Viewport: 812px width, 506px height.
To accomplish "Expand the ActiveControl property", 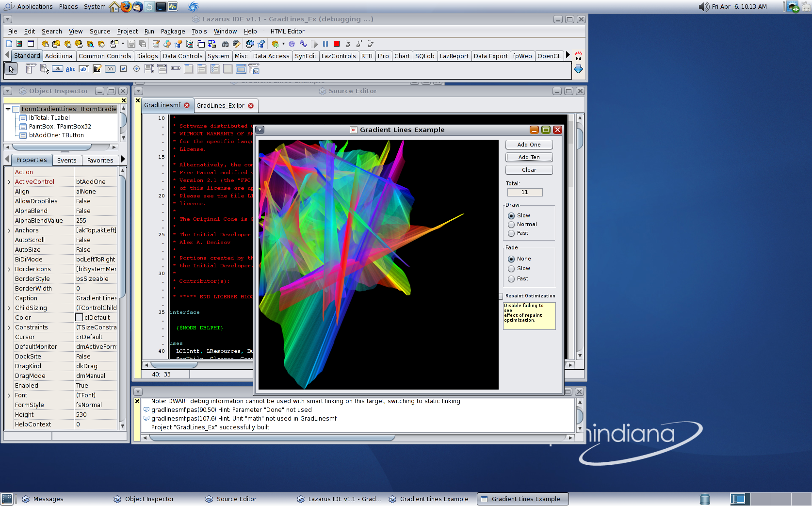I will point(9,182).
